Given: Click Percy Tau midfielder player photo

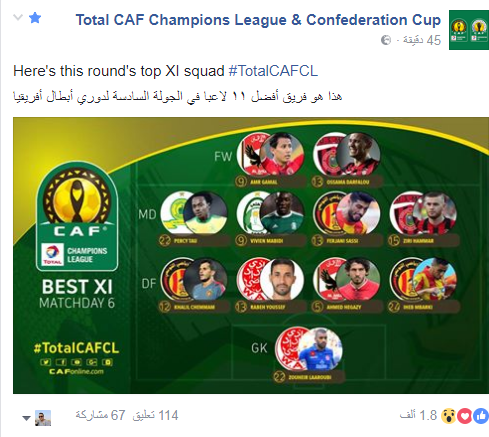Looking at the screenshot, I should pos(205,213).
